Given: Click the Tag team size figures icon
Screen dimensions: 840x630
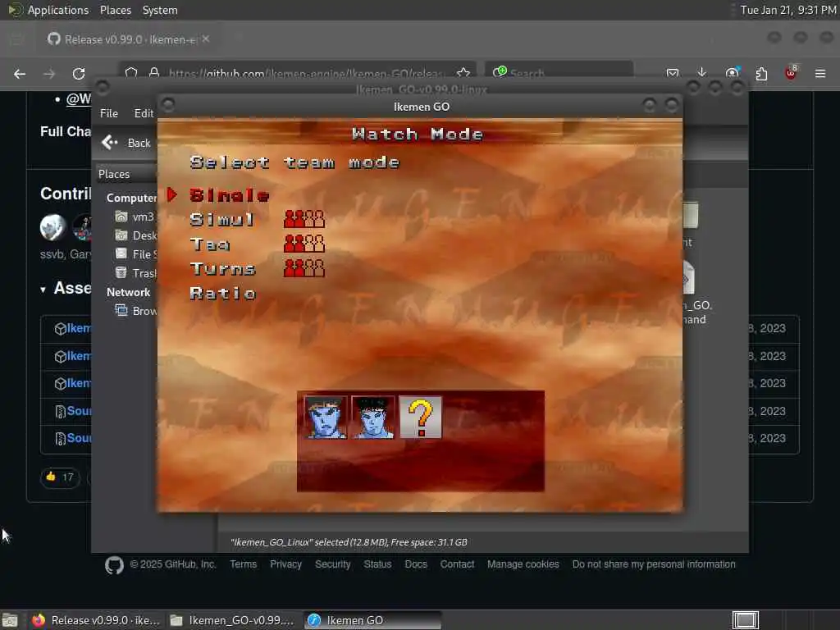Looking at the screenshot, I should click(x=304, y=244).
